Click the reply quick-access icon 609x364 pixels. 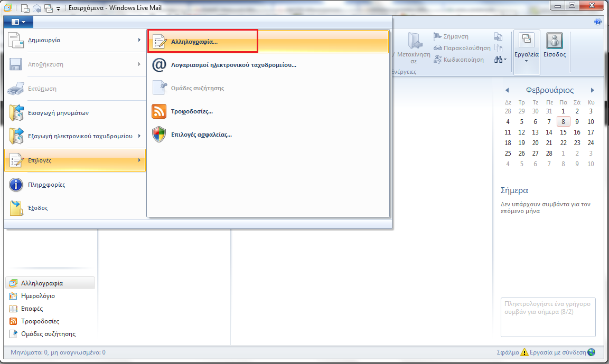click(36, 8)
